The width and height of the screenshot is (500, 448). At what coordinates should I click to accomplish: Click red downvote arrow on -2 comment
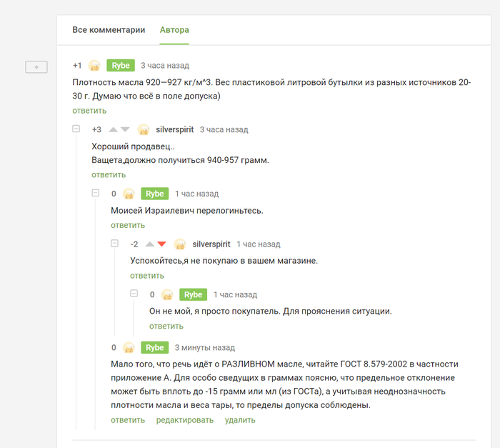(x=161, y=244)
